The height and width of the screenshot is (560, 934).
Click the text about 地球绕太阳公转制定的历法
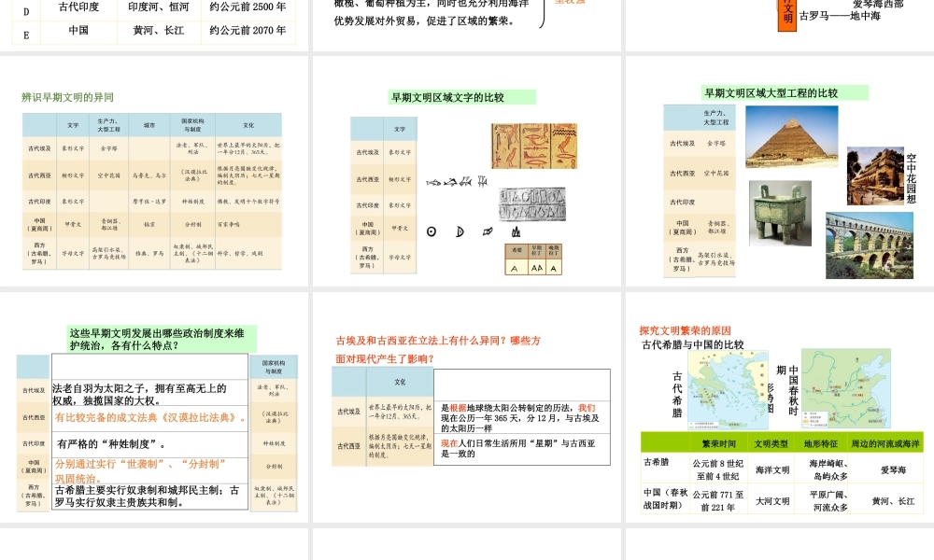point(520,418)
